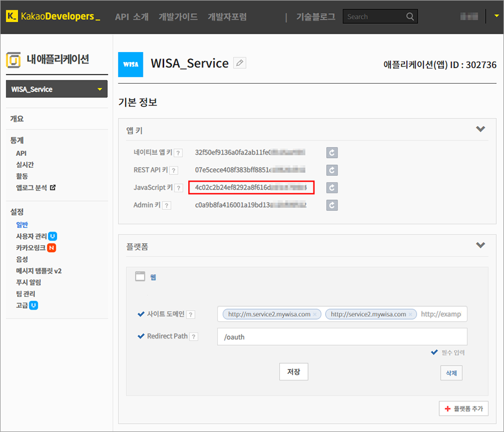The image size is (504, 432).
Task: Collapse the 앱 키 section
Action: [481, 129]
